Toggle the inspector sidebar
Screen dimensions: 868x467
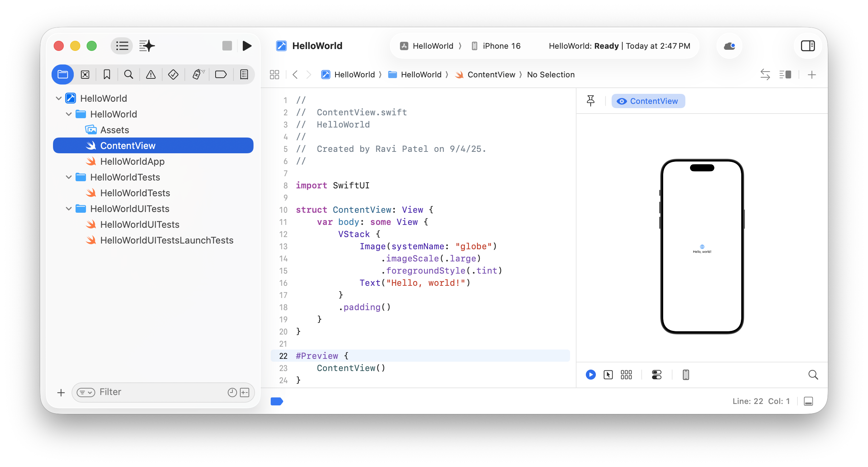[x=808, y=46]
